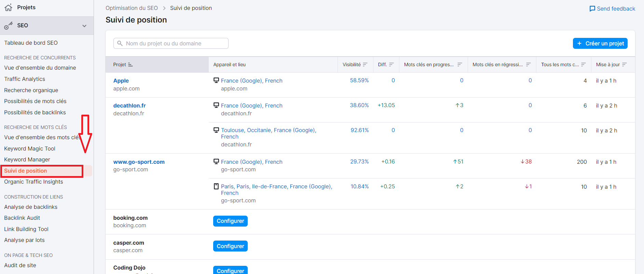Open Analyse par lots
This screenshot has height=274, width=644.
[x=24, y=240]
